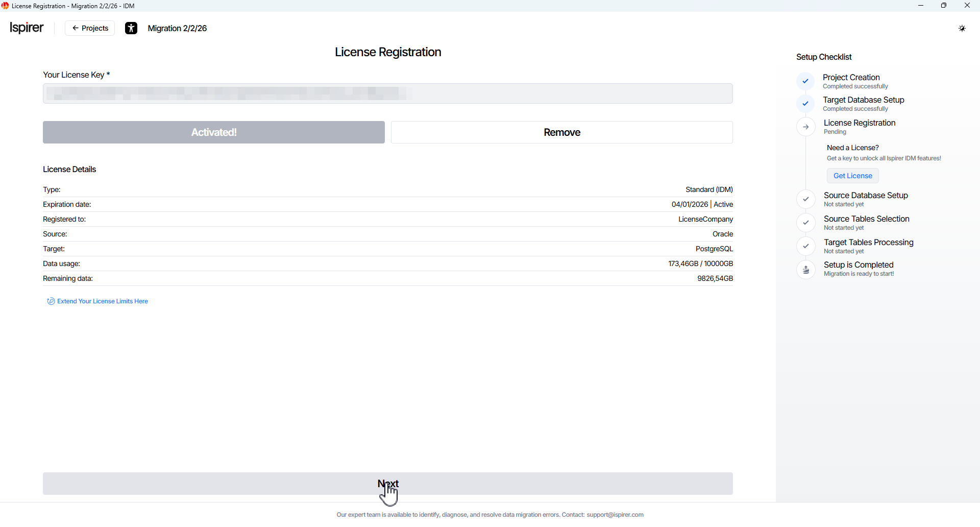Screen dimensions: 980x527
Task: Toggle the light/dark theme sun icon
Action: (962, 29)
